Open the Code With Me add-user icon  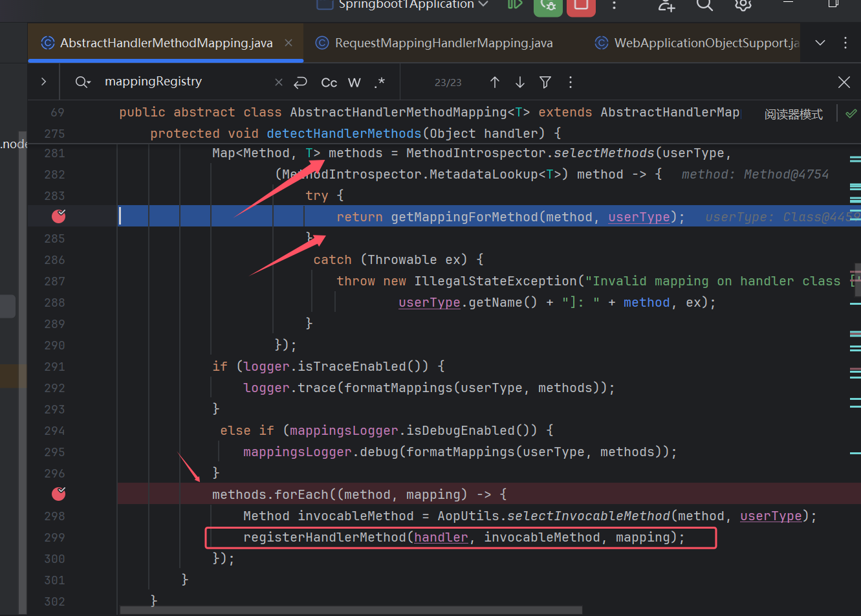pos(666,5)
